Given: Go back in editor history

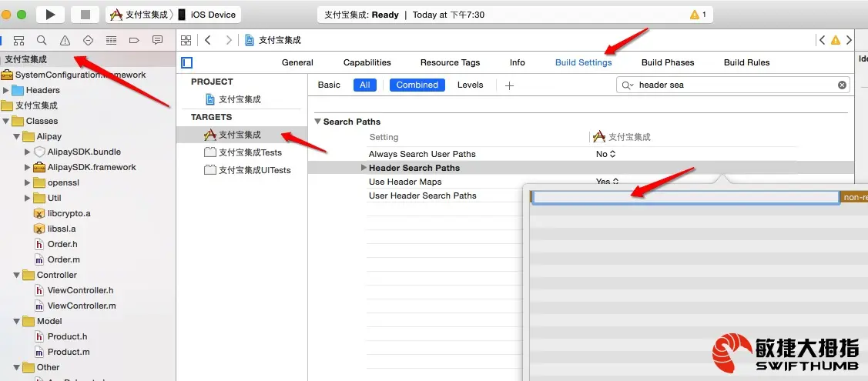Looking at the screenshot, I should (208, 40).
